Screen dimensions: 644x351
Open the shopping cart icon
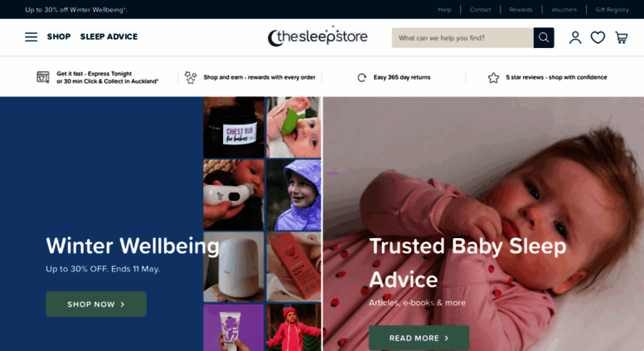621,38
